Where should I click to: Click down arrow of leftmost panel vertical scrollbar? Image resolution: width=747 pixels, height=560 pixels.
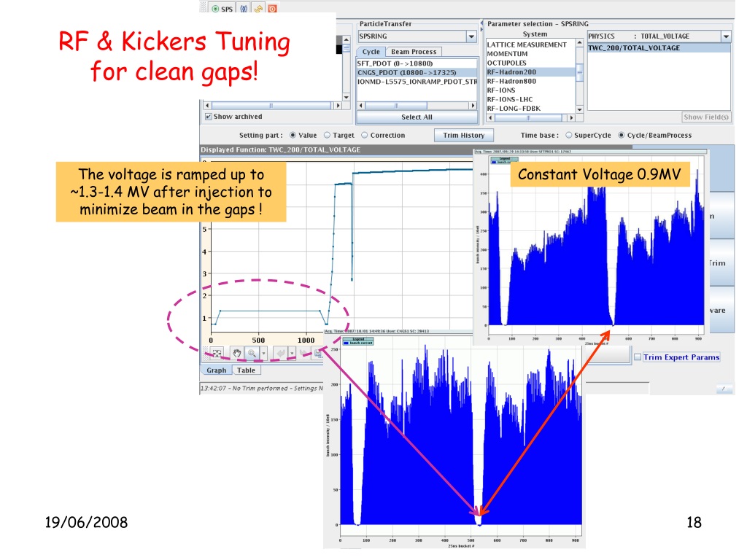(x=347, y=97)
